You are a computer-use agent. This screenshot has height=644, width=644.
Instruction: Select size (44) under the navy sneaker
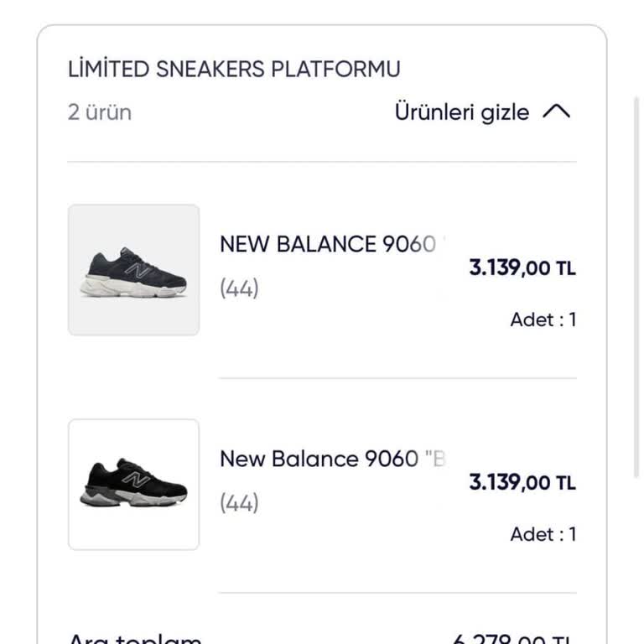[x=239, y=289]
